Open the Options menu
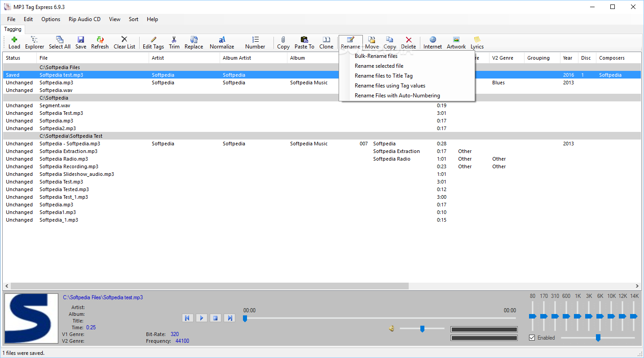644x358 pixels. click(x=51, y=19)
